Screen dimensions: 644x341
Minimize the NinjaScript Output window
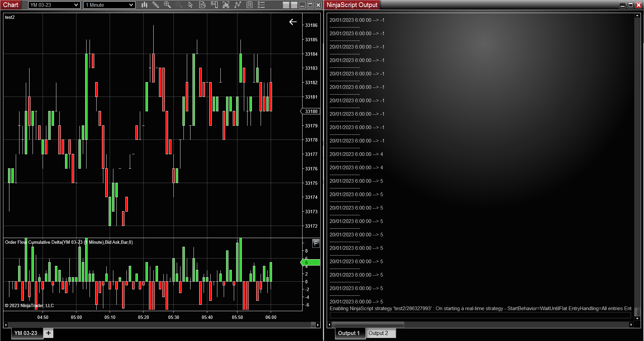pos(623,5)
